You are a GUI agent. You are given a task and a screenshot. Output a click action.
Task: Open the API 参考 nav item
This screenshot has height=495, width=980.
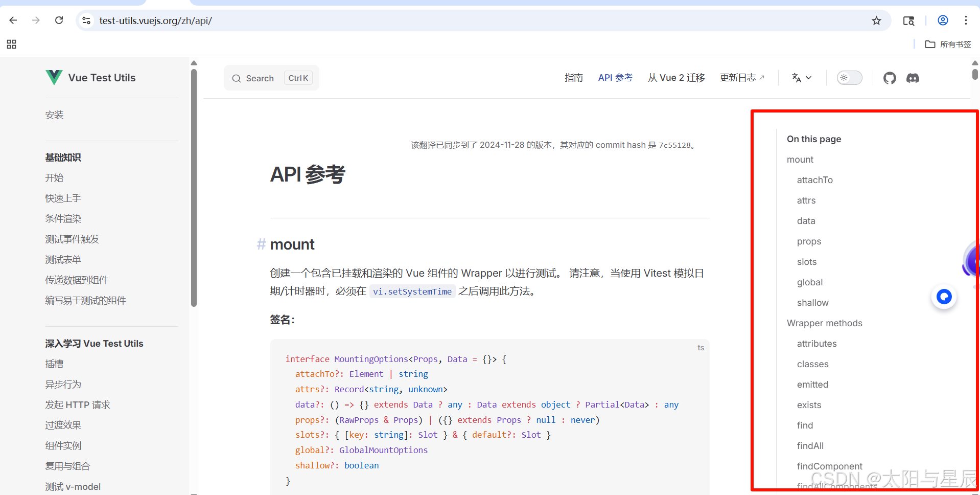point(615,78)
